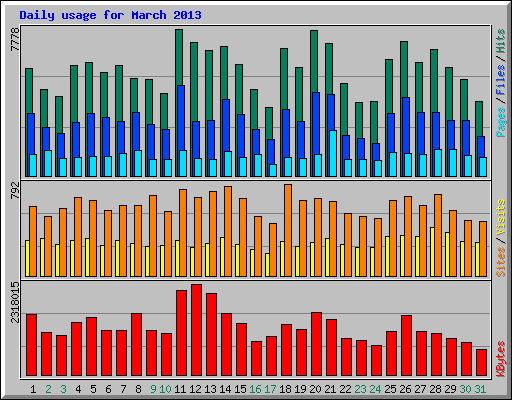
Task: Click day 9 on the date axis
Action: [x=153, y=389]
